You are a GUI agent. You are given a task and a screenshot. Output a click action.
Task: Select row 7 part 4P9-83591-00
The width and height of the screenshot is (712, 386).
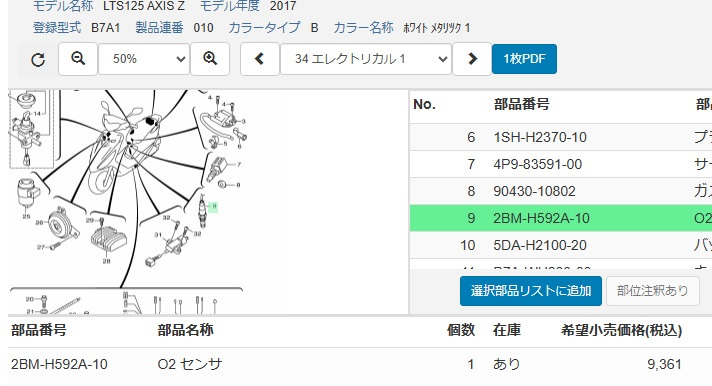tap(561, 164)
